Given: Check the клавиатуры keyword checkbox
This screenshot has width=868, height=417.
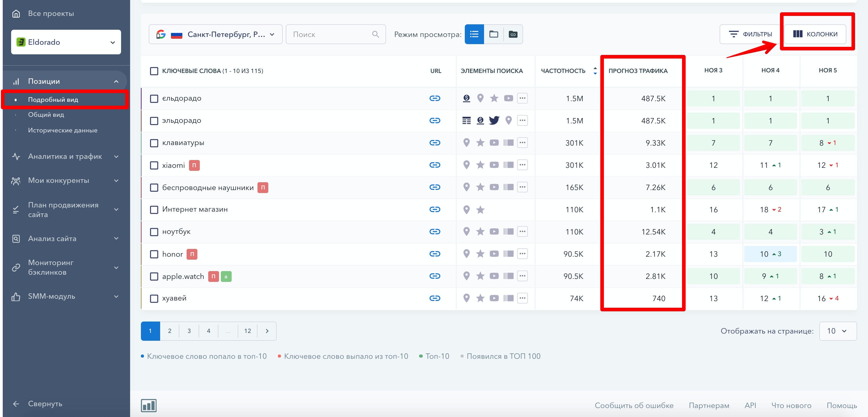Looking at the screenshot, I should point(154,143).
